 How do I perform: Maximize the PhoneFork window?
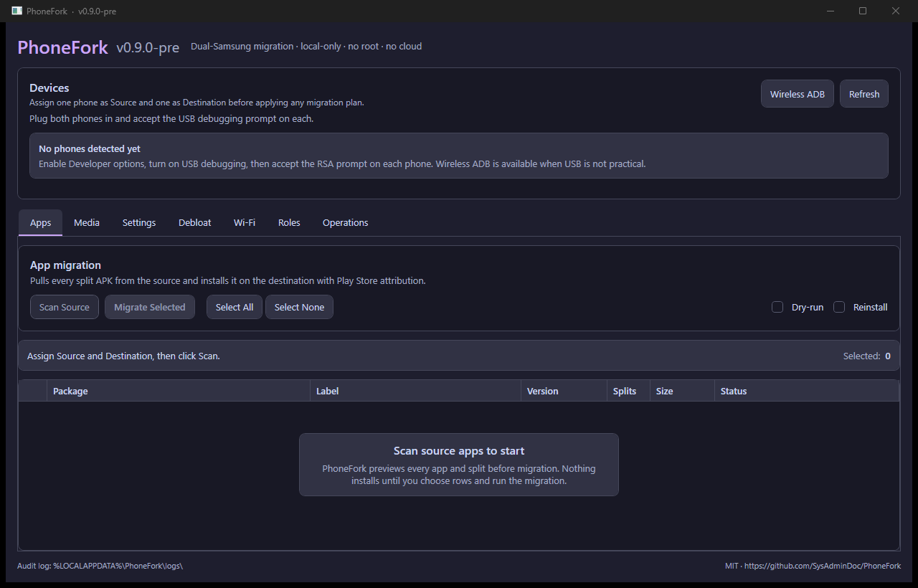tap(863, 11)
